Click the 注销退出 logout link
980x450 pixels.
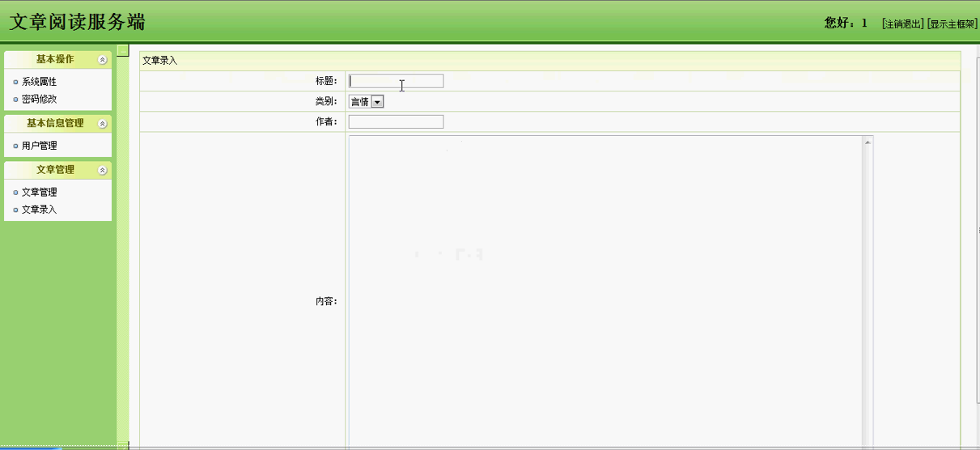902,23
